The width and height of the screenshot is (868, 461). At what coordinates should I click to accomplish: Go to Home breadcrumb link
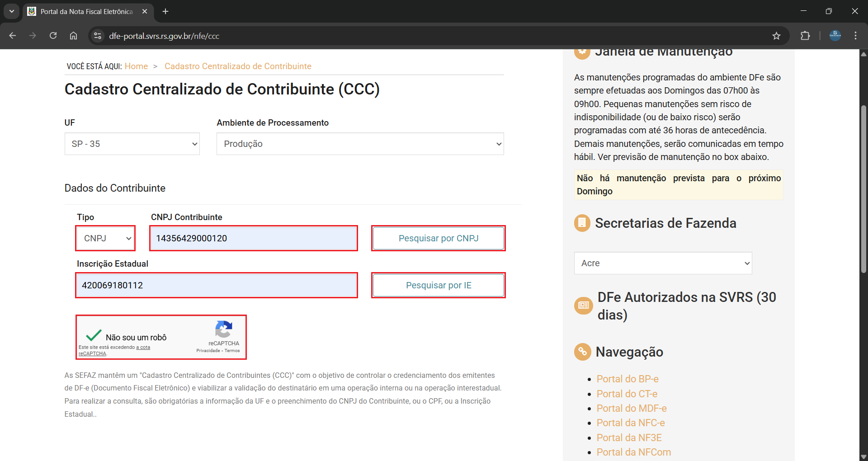[x=136, y=66]
